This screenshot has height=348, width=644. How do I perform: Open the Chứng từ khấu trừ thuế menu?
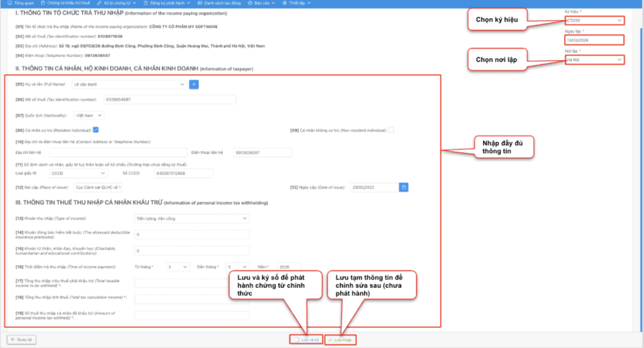point(65,3)
